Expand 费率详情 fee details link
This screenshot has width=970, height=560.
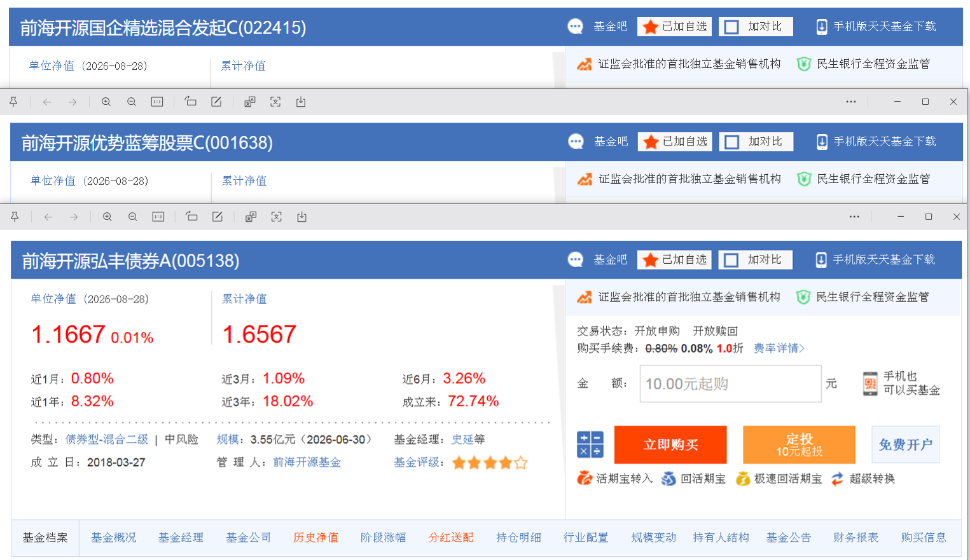pos(779,348)
